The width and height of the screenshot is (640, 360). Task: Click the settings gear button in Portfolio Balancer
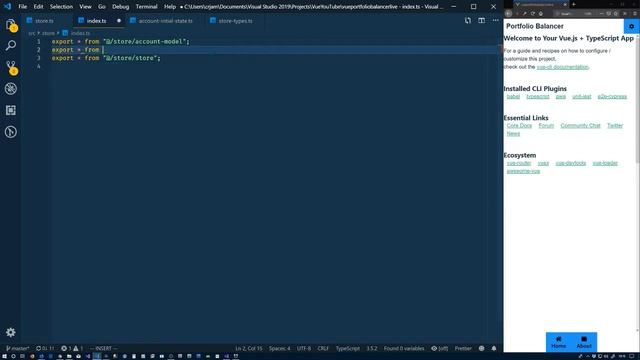pos(631,26)
